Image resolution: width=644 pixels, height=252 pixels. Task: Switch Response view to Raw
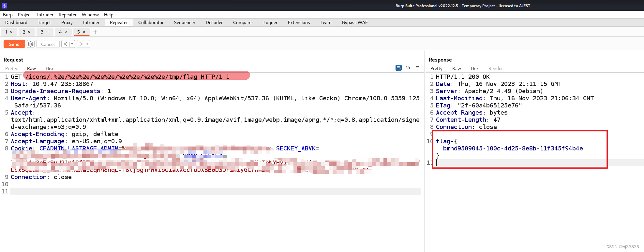pos(457,68)
